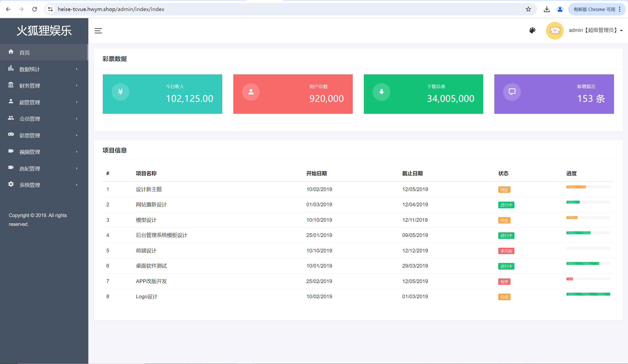This screenshot has height=364, width=628.
Task: Click the browser address bar URL
Action: click(111, 9)
